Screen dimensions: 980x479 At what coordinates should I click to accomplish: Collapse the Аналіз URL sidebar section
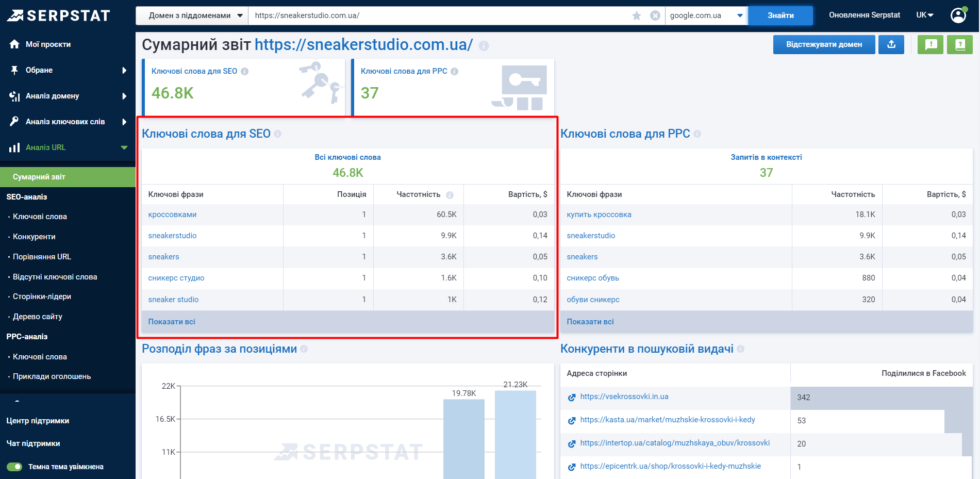(67, 147)
